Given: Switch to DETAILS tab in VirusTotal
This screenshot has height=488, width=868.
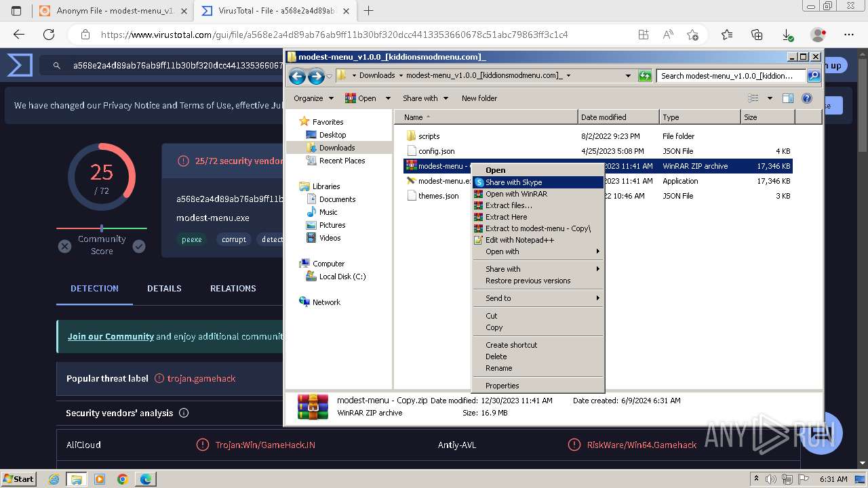Looking at the screenshot, I should pos(164,288).
